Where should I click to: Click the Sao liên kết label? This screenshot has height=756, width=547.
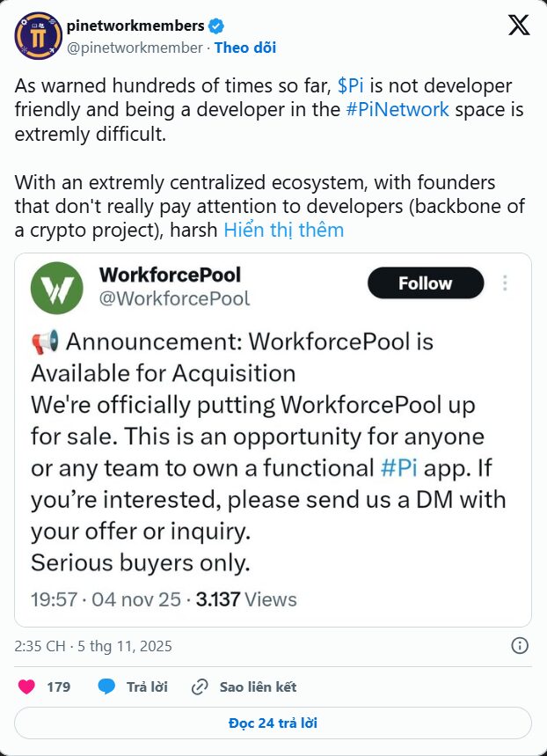tap(258, 686)
